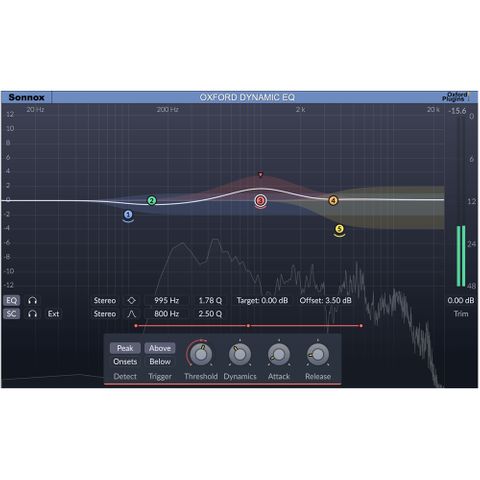This screenshot has height=480, width=480.
Task: Select yellow EQ band node 5
Action: (x=339, y=229)
